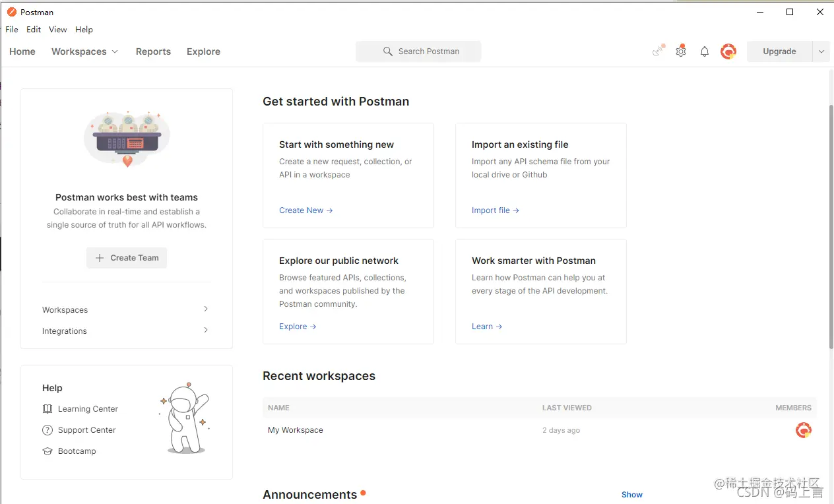Click Integrations label in left panel
The height and width of the screenshot is (504, 834).
(x=65, y=331)
